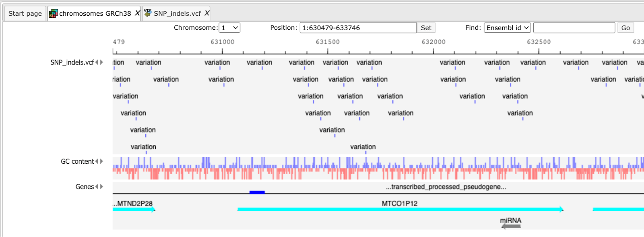Switch to the SNP_indels.vcf tab
Image resolution: width=644 pixels, height=237 pixels.
pyautogui.click(x=176, y=14)
